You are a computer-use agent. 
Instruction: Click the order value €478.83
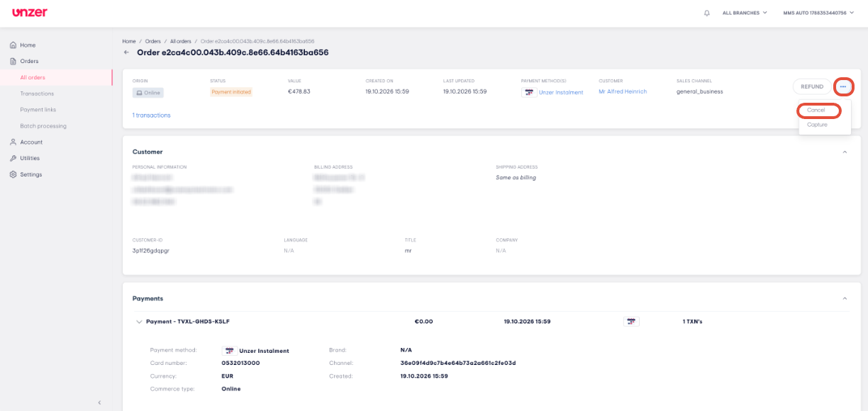(x=299, y=91)
